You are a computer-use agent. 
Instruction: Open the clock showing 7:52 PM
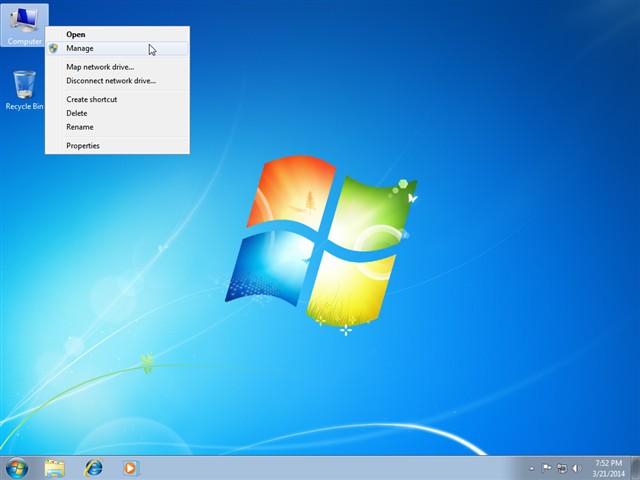(608, 468)
